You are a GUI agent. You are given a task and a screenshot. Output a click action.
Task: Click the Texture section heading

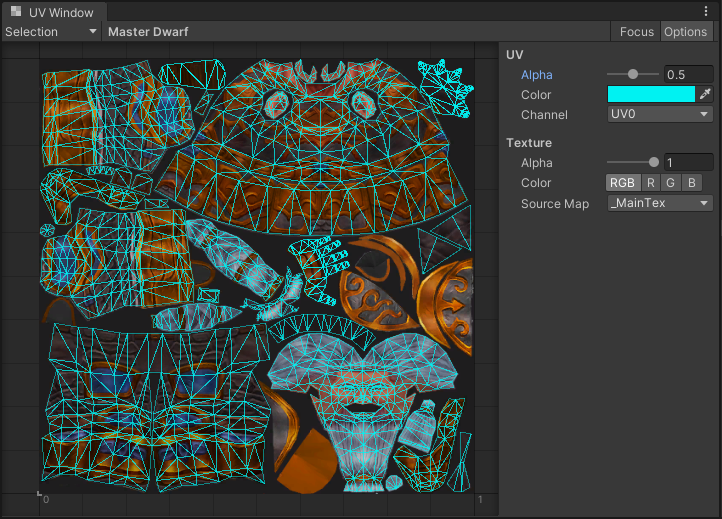click(529, 143)
